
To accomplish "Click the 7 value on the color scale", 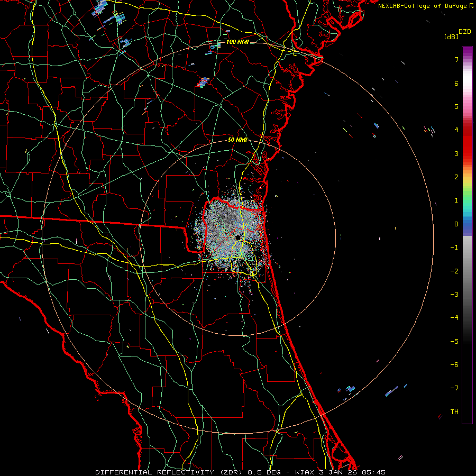I will pos(456,59).
